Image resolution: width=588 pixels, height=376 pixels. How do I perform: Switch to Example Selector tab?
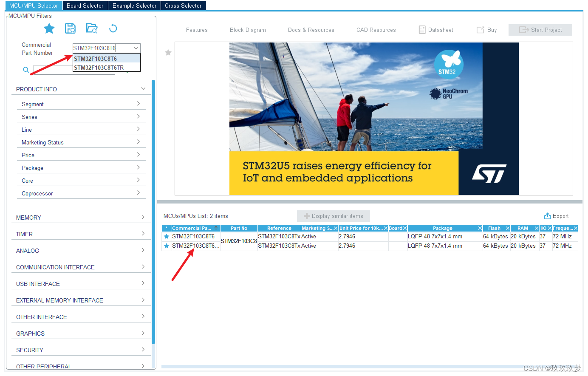click(134, 6)
